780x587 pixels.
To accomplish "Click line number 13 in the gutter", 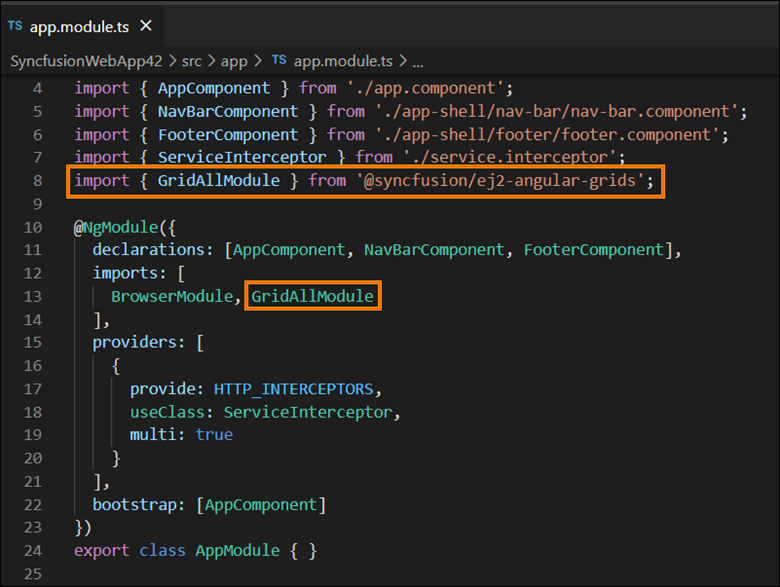I will pyautogui.click(x=34, y=296).
